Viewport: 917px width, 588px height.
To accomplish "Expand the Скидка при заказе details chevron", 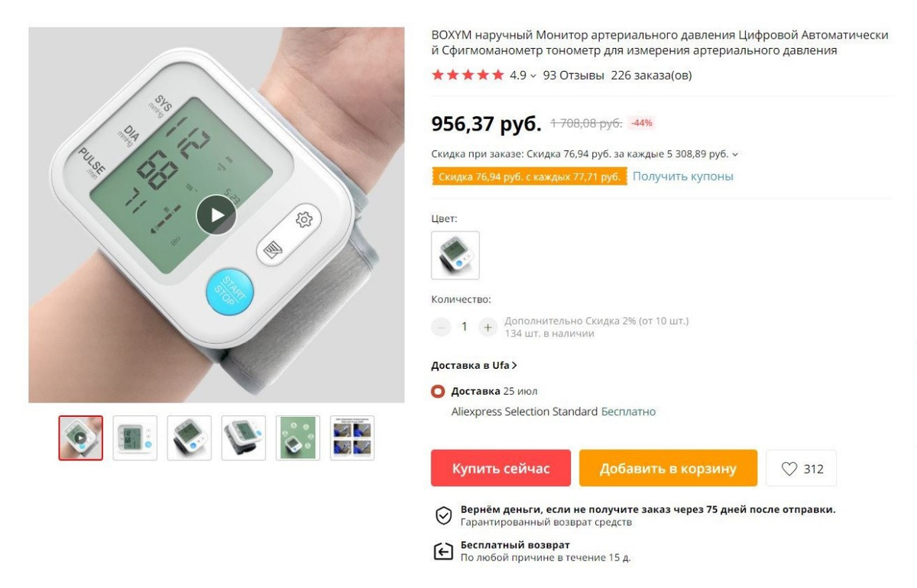I will point(735,154).
